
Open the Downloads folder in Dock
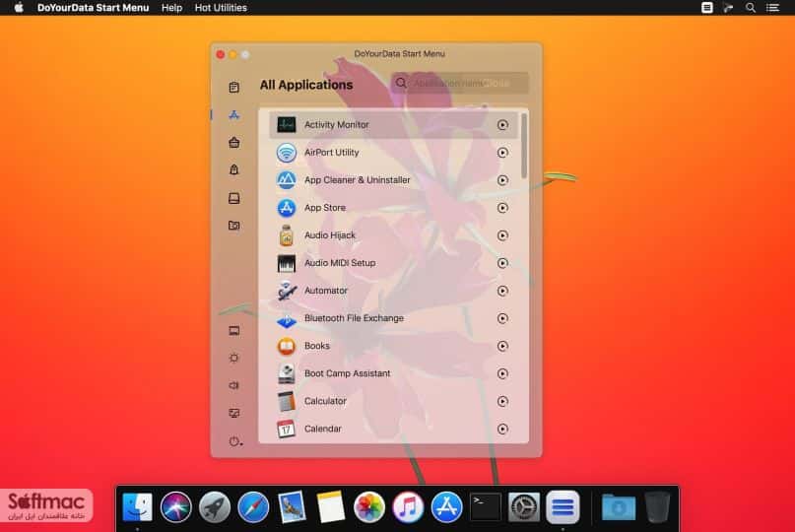[619, 506]
